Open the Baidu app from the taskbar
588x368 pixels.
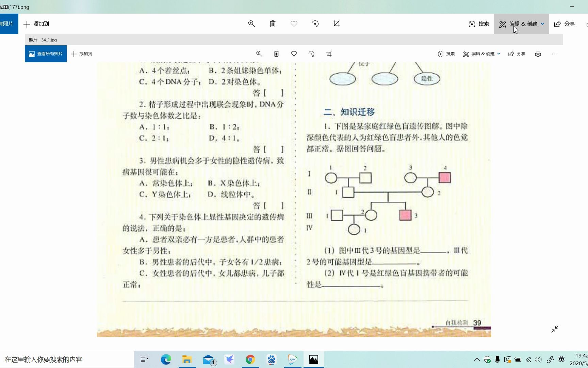(x=271, y=359)
